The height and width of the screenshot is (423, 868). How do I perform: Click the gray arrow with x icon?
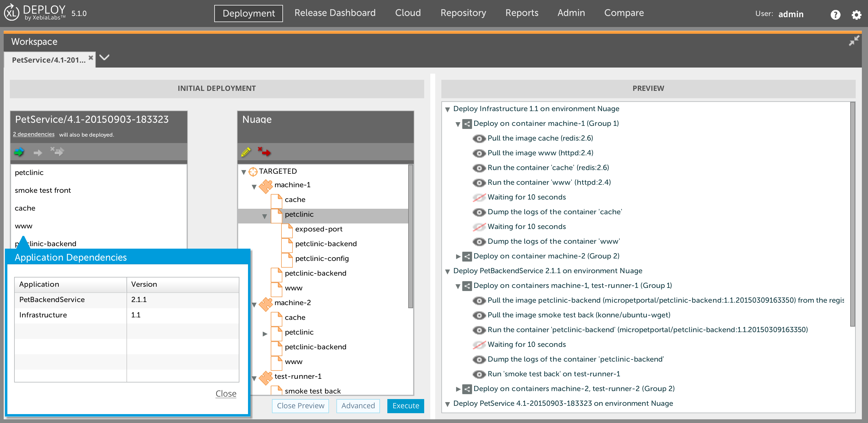57,151
